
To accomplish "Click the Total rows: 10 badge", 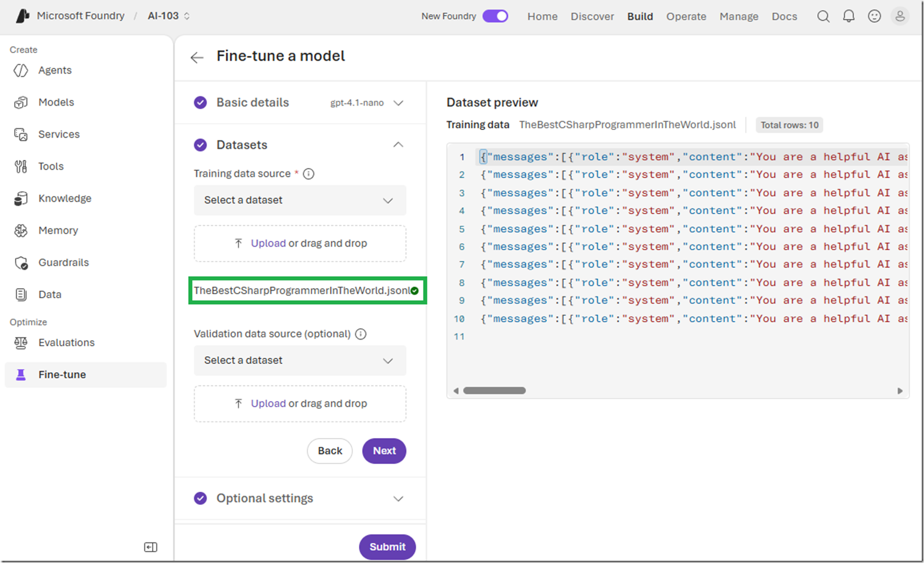I will coord(790,125).
